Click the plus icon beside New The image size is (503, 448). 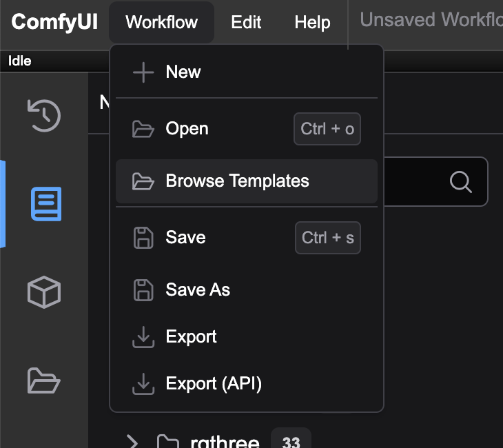coord(143,72)
